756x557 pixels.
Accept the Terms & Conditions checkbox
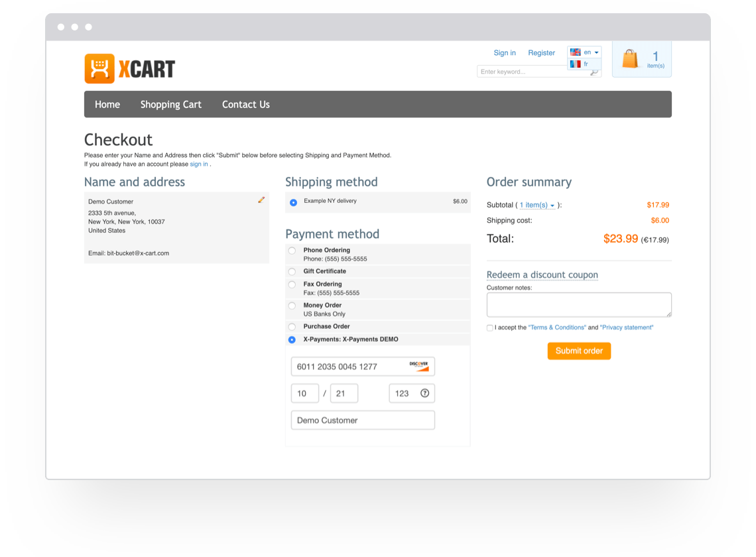[x=489, y=328]
